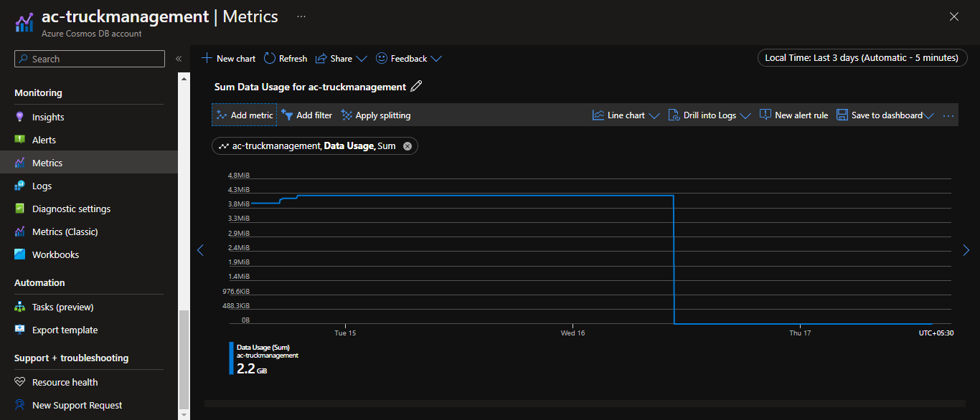Click the Tasks (preview) icon

(19, 307)
